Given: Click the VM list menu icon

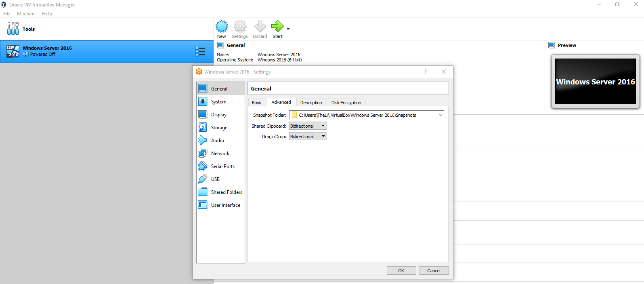Looking at the screenshot, I should point(200,51).
